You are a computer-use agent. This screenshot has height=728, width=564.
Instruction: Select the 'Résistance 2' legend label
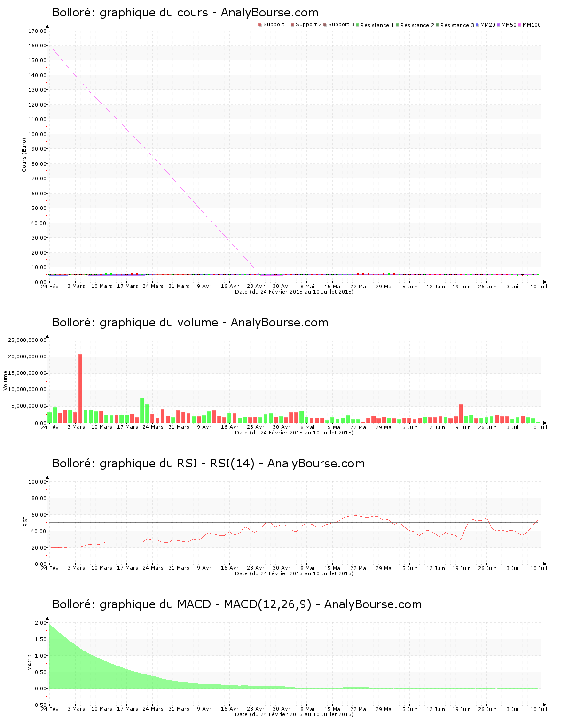click(x=417, y=25)
